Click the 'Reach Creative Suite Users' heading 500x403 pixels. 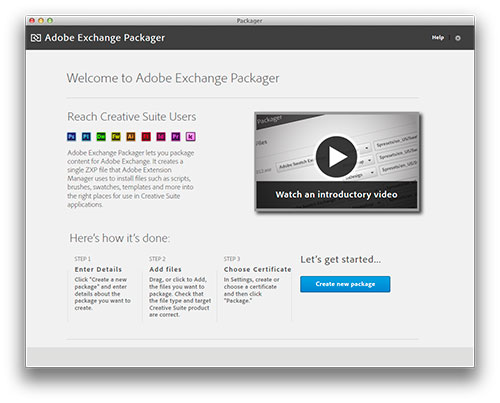pyautogui.click(x=132, y=117)
